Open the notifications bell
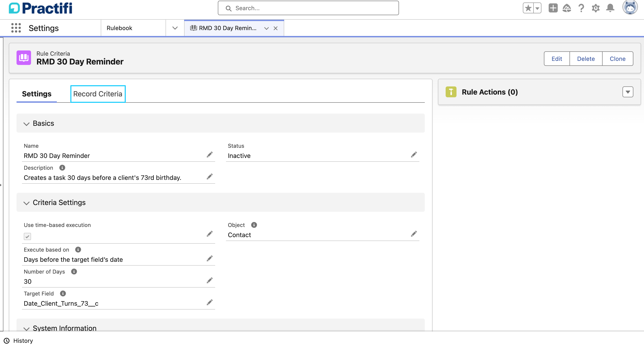 (x=610, y=8)
